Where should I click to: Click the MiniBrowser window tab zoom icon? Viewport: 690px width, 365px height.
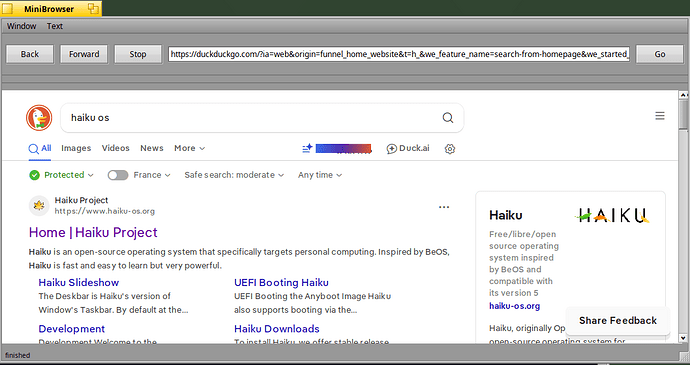tap(93, 8)
